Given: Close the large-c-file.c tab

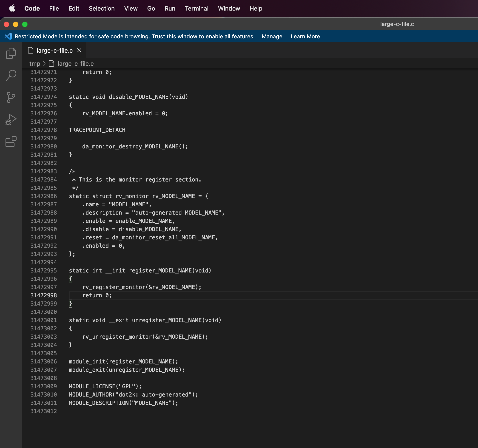Looking at the screenshot, I should (x=79, y=50).
